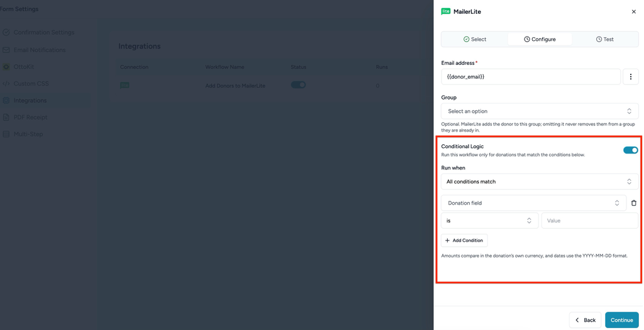Click the Continue button
644x330 pixels.
click(x=622, y=320)
